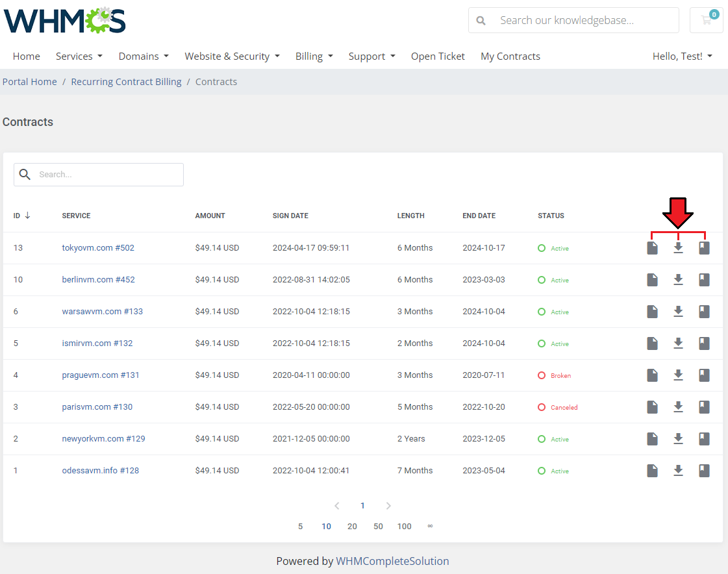View document for warsawvm.com #133 contract
This screenshot has height=574, width=728.
click(652, 312)
